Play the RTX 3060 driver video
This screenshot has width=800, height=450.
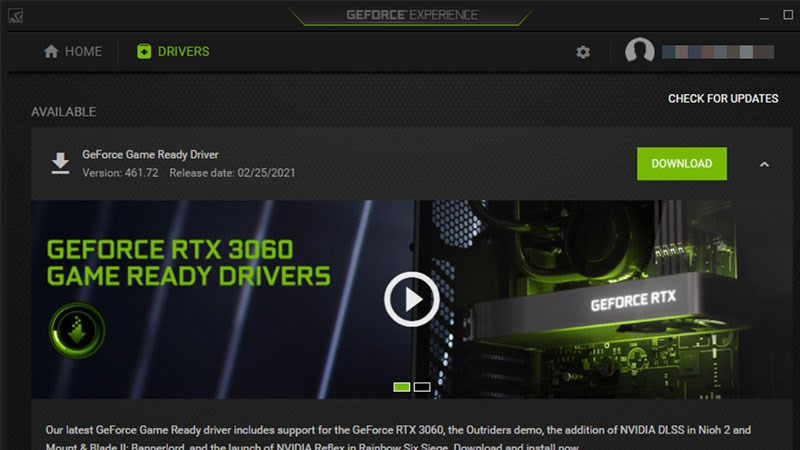tap(412, 299)
